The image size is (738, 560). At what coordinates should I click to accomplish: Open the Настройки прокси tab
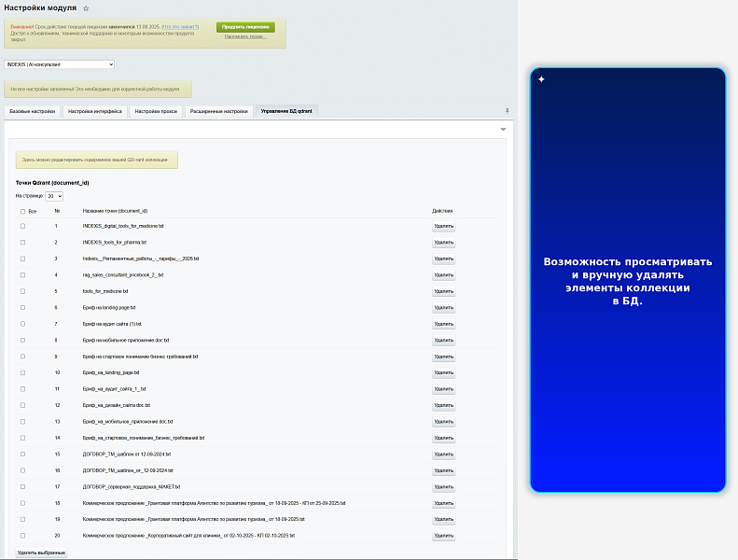point(156,112)
